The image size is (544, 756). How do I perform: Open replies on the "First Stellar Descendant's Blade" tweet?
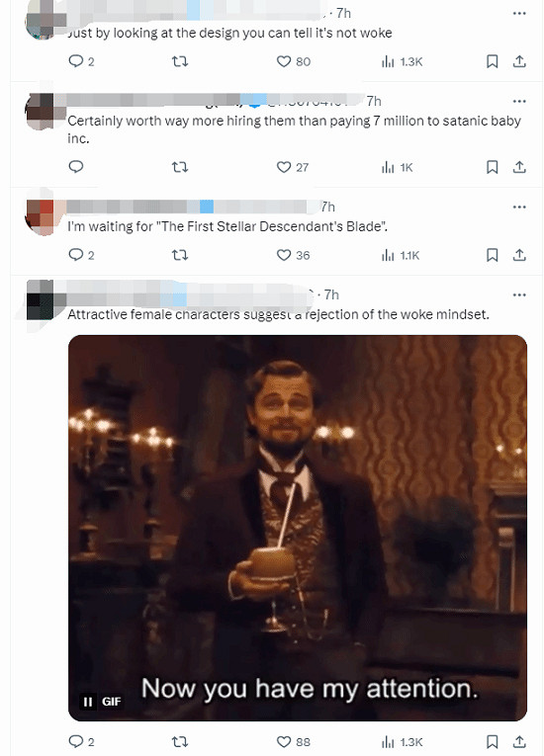click(x=81, y=255)
